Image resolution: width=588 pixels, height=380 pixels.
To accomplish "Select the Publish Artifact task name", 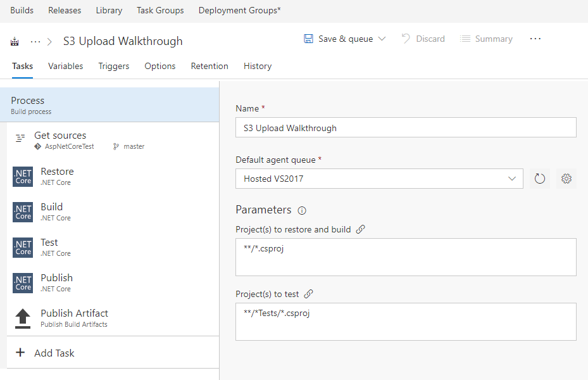I will (x=74, y=313).
